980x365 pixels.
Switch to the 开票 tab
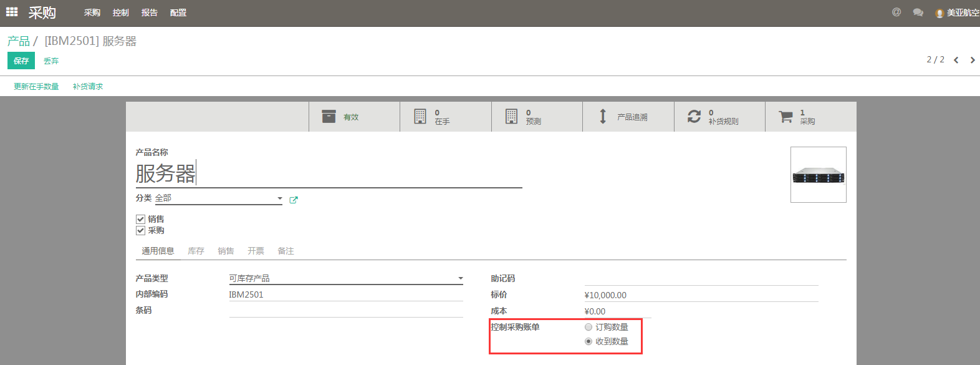[256, 251]
